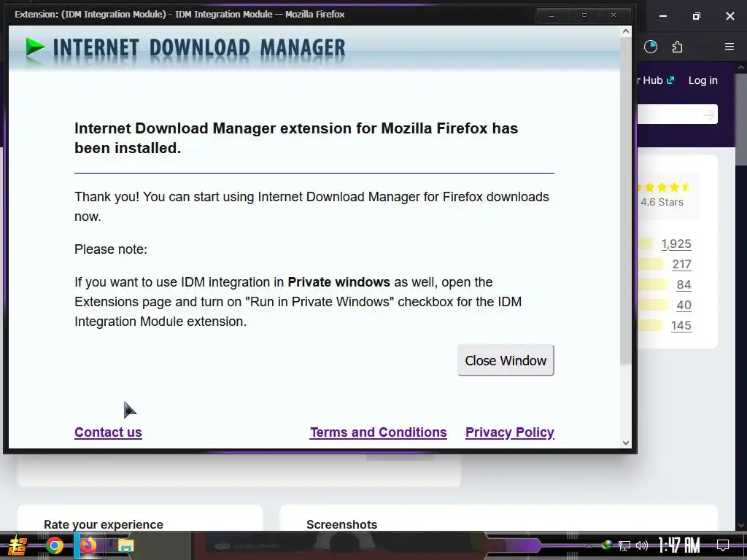The height and width of the screenshot is (560, 747).
Task: Click circular pie-chart toolbar icon in Firefox
Action: click(650, 47)
